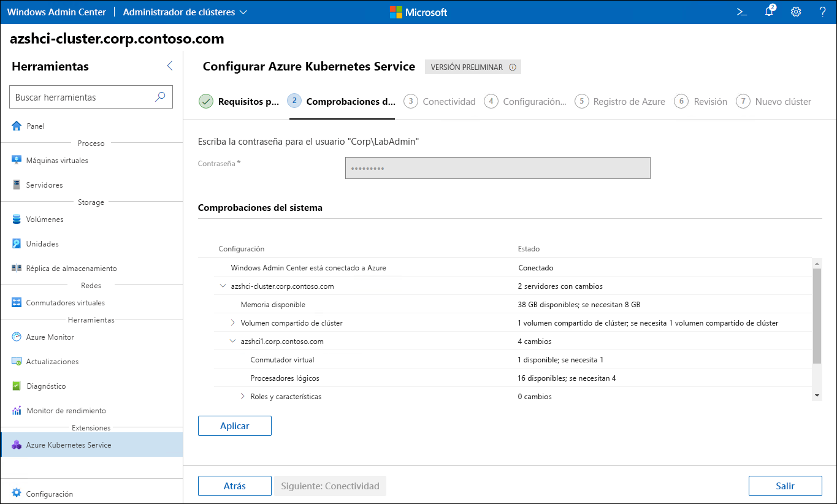Expand Roles y características row

(243, 396)
